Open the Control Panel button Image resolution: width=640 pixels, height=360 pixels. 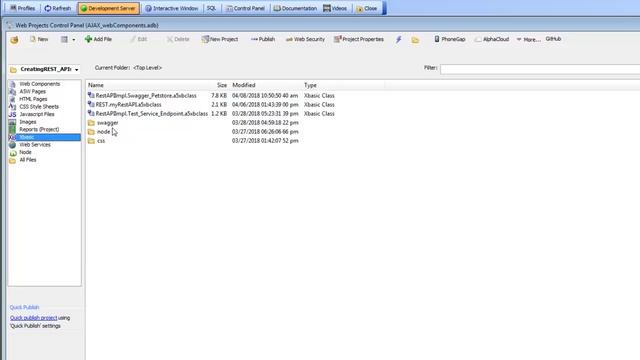(245, 8)
